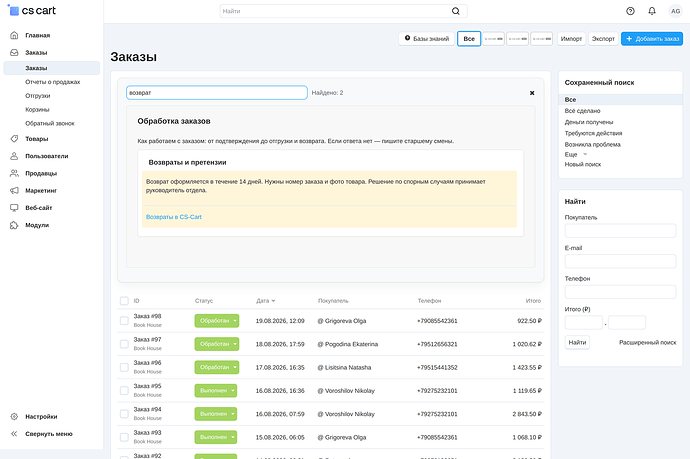690x459 pixels.
Task: Open the help question mark icon
Action: pos(630,11)
